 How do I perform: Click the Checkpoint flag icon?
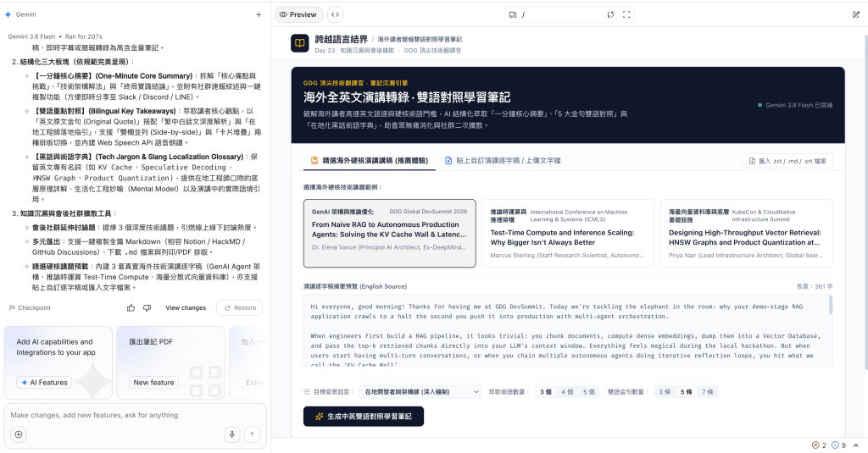point(12,308)
